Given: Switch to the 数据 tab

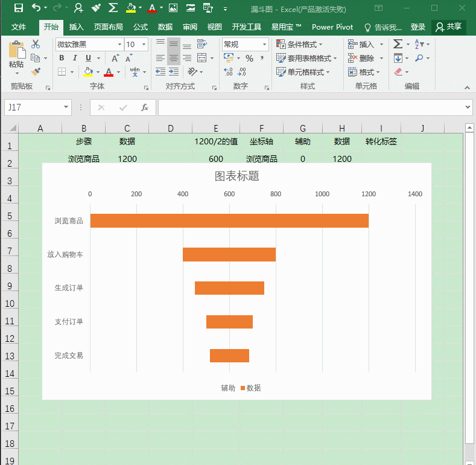Looking at the screenshot, I should click(x=165, y=27).
